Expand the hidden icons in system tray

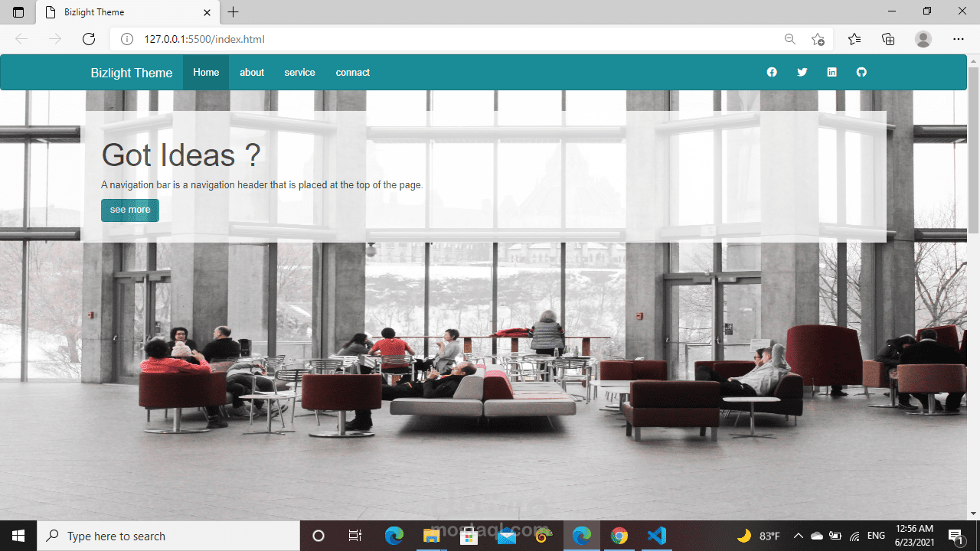pos(798,535)
